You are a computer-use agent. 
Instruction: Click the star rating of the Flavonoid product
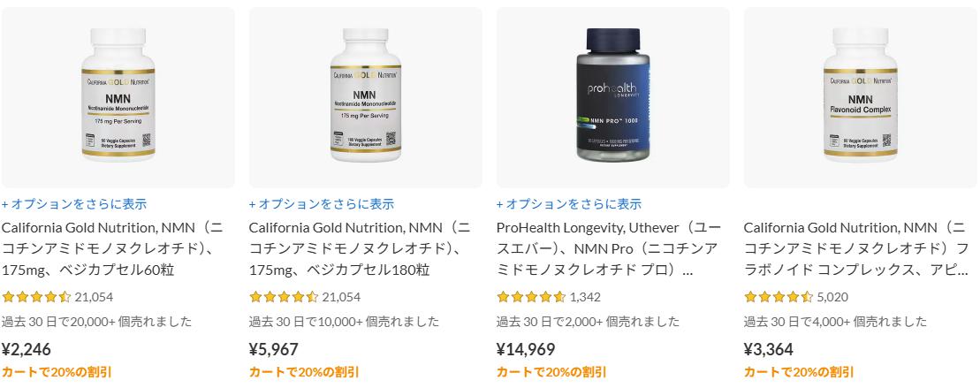[779, 297]
